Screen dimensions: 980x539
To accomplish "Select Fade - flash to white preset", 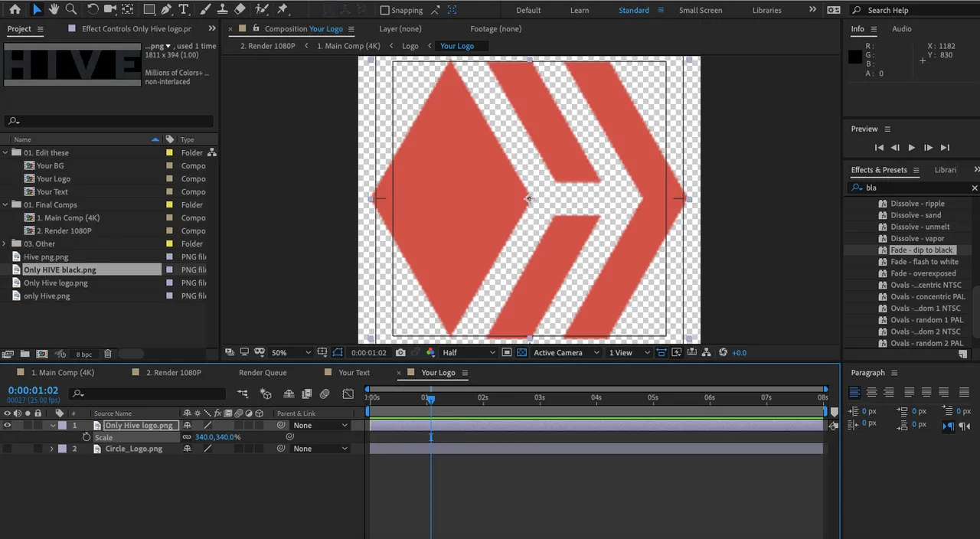I will 924,262.
